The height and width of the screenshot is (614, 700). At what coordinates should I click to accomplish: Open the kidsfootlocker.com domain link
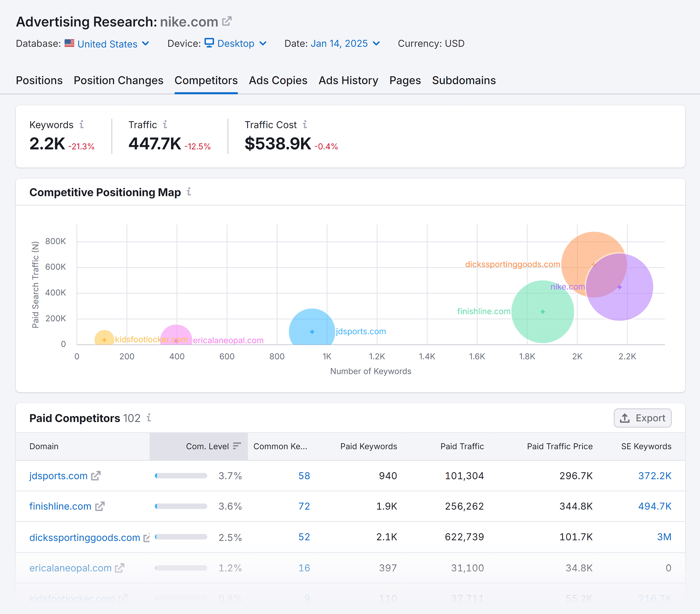[x=72, y=598]
